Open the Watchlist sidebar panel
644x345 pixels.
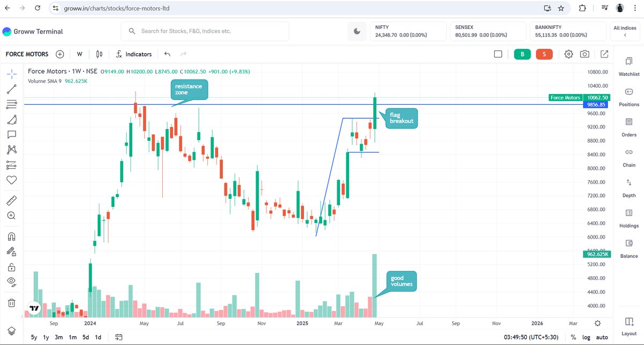coord(629,67)
